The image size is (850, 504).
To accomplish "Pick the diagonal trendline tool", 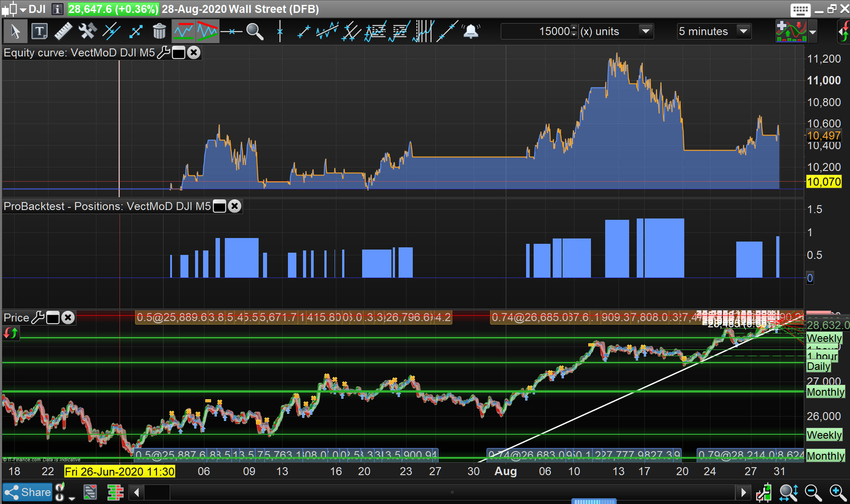I will pyautogui.click(x=447, y=32).
